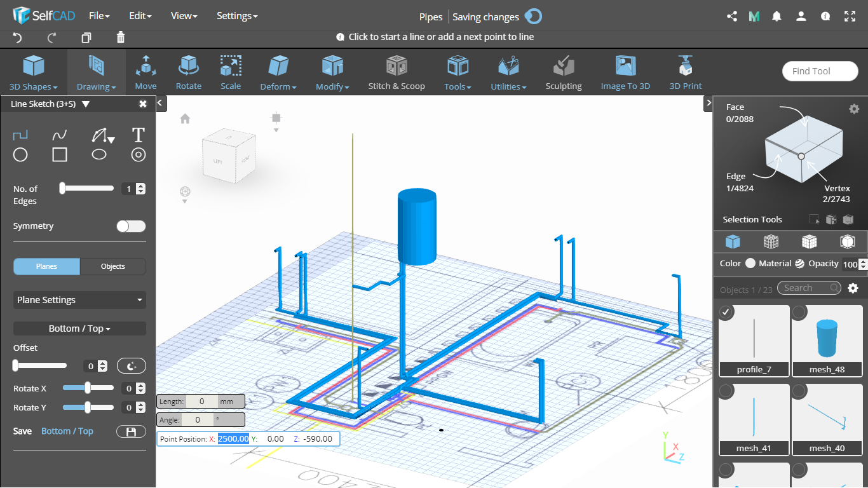Select the line sketch tool icon
Image resolution: width=868 pixels, height=488 pixels.
click(20, 135)
